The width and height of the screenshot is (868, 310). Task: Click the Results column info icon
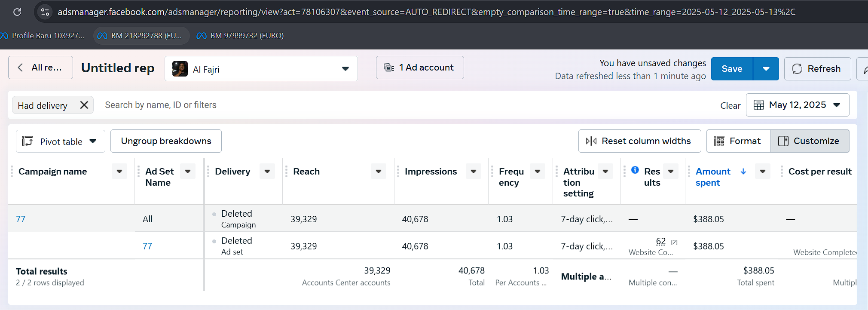[635, 170]
